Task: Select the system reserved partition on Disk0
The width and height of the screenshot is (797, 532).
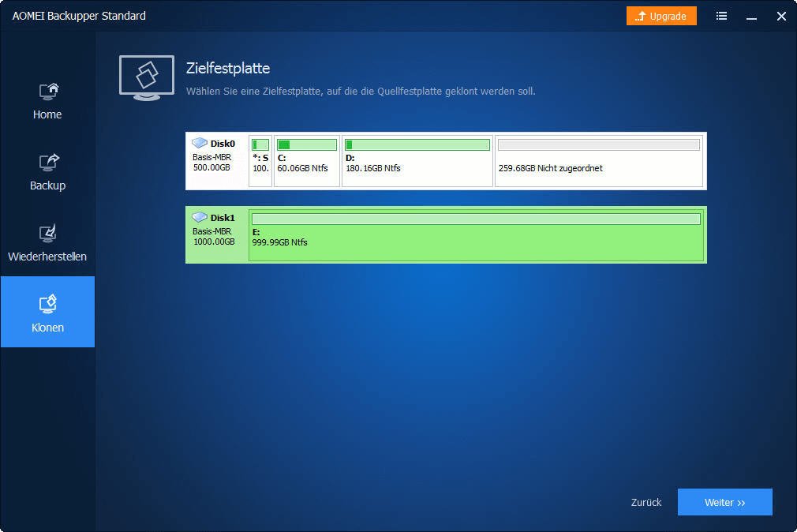Action: pos(260,161)
